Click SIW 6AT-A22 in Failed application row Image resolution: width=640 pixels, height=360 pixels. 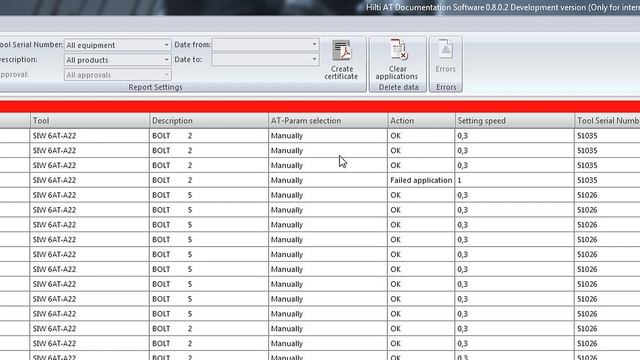[54, 180]
